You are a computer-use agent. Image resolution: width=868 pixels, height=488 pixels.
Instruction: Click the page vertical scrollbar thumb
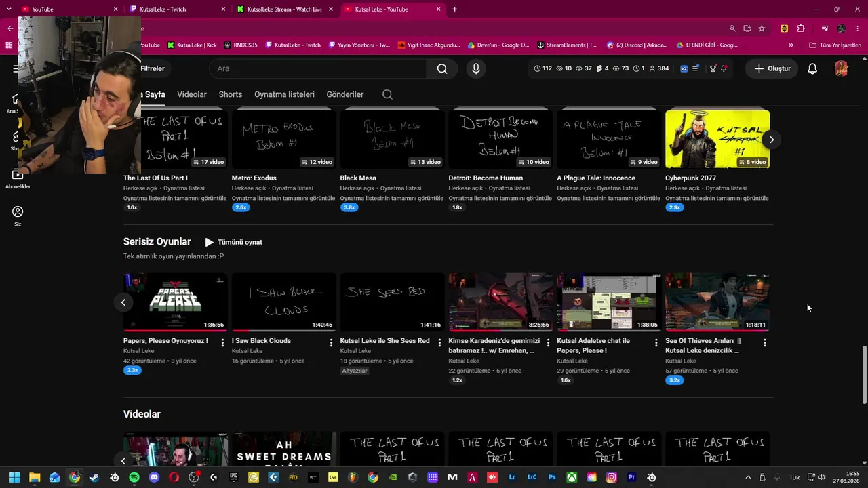pos(864,375)
